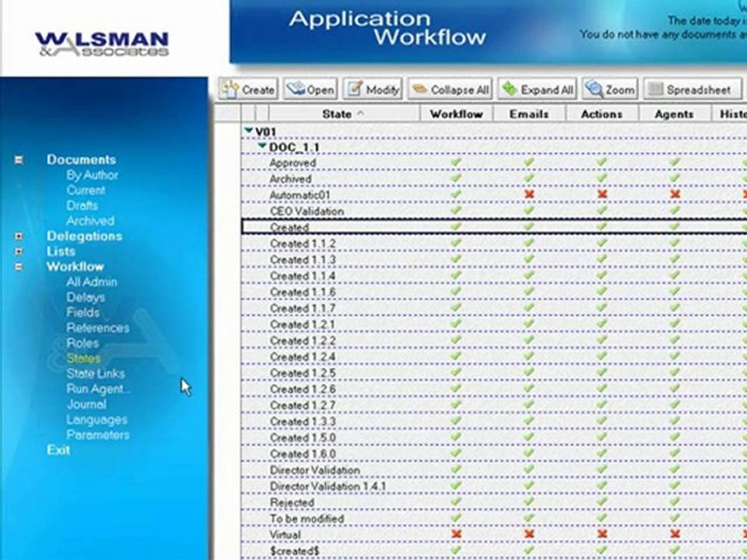Click CEO Validation Agents green check

[x=674, y=210]
